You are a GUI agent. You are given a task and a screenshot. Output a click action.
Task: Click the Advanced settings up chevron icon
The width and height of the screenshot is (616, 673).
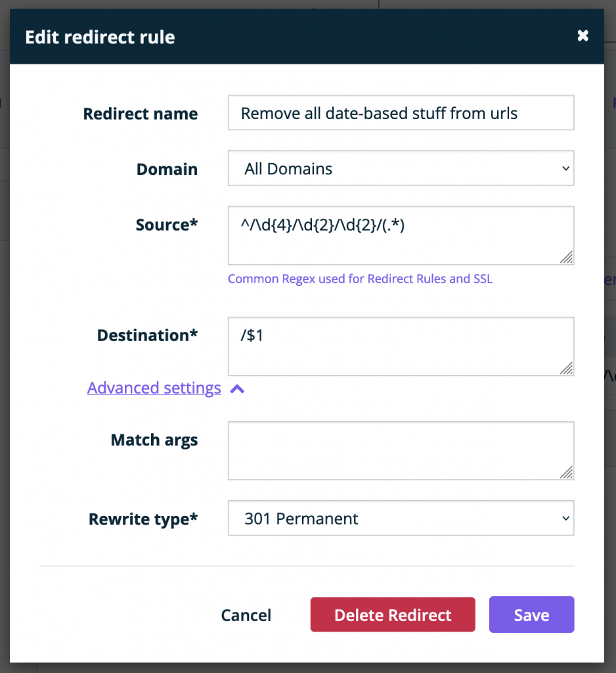pyautogui.click(x=237, y=389)
